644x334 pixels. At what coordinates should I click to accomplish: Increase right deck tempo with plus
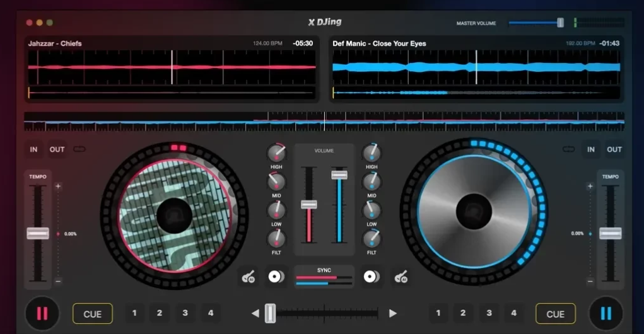click(x=590, y=186)
